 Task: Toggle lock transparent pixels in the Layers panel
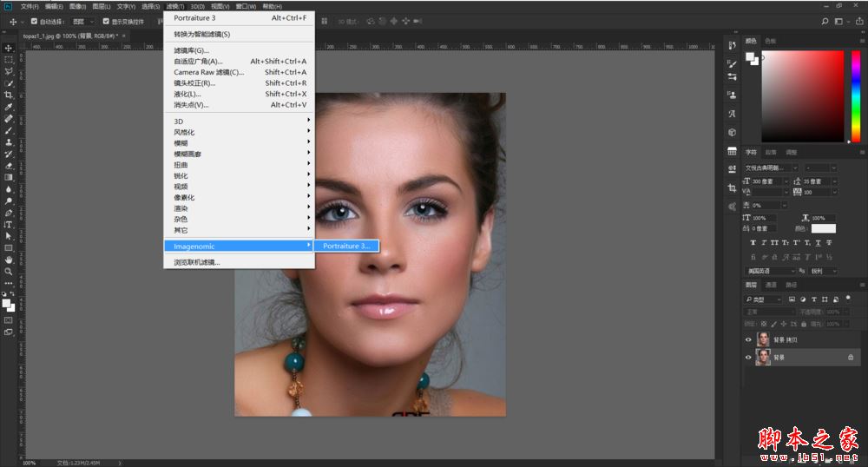(x=764, y=324)
